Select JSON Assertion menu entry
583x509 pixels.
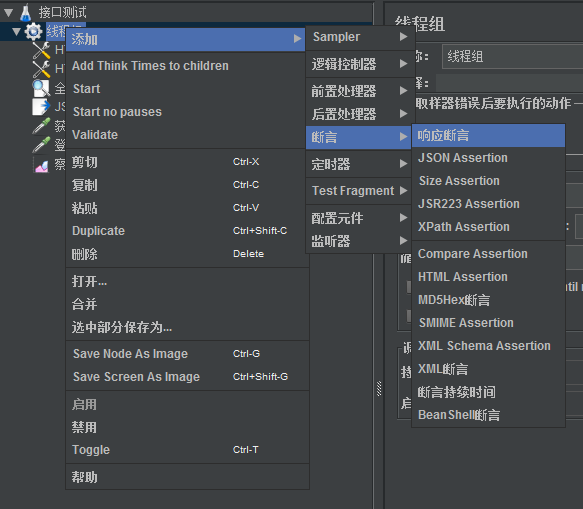coord(489,158)
